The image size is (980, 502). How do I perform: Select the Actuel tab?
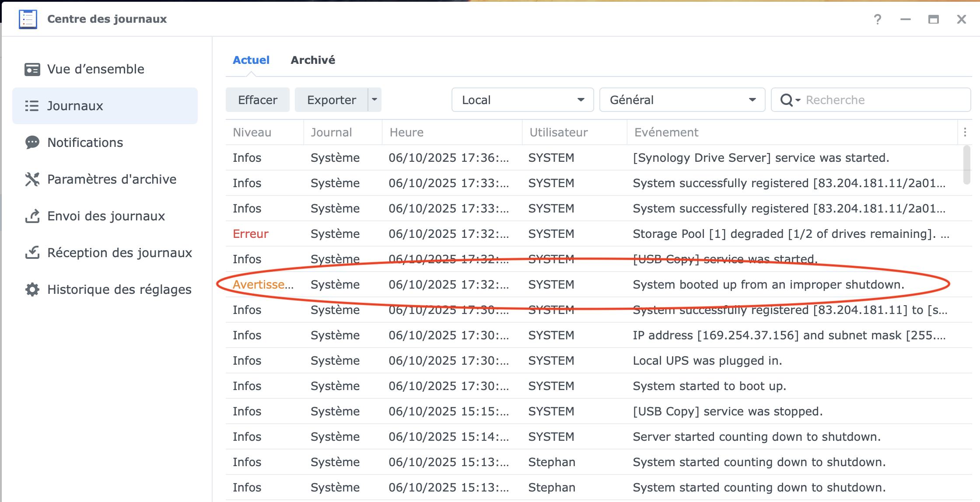click(x=251, y=60)
